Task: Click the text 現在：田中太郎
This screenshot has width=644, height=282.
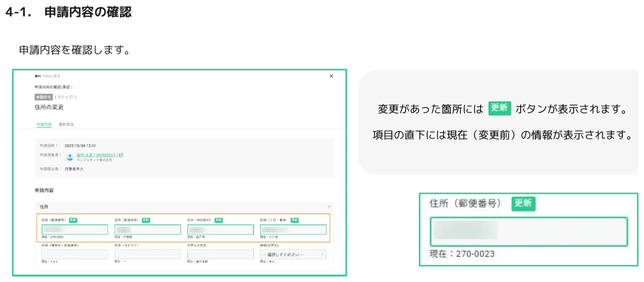Action: 197,262
